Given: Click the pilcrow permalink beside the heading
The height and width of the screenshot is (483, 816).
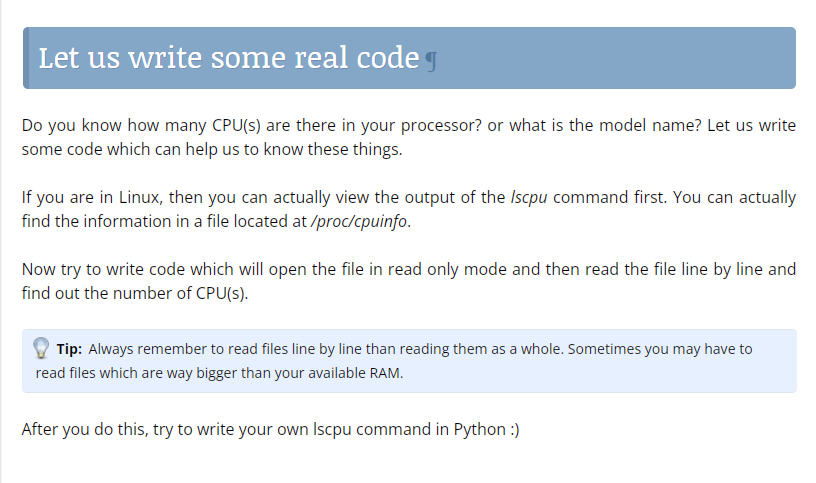Looking at the screenshot, I should point(431,59).
